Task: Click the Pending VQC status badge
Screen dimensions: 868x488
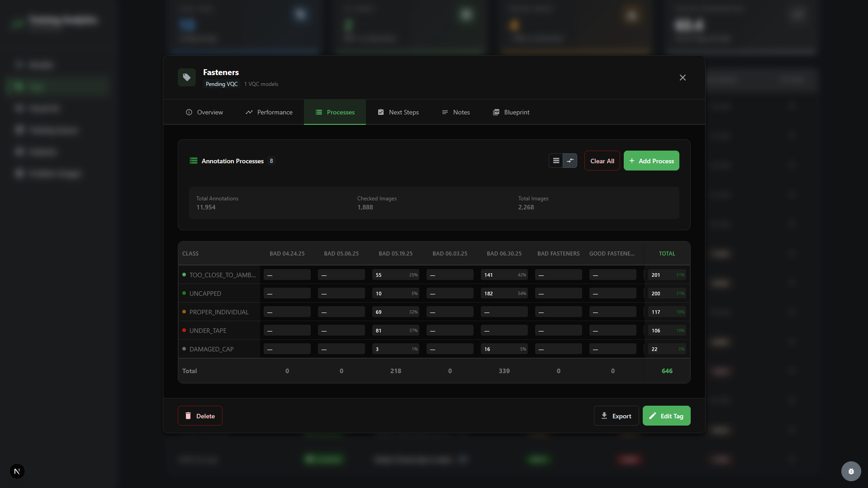Action: [222, 84]
